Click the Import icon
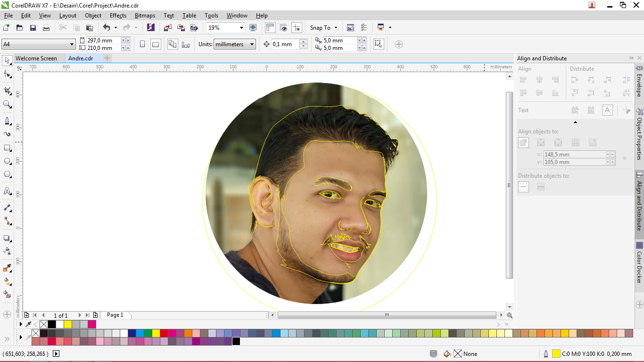 168,28
